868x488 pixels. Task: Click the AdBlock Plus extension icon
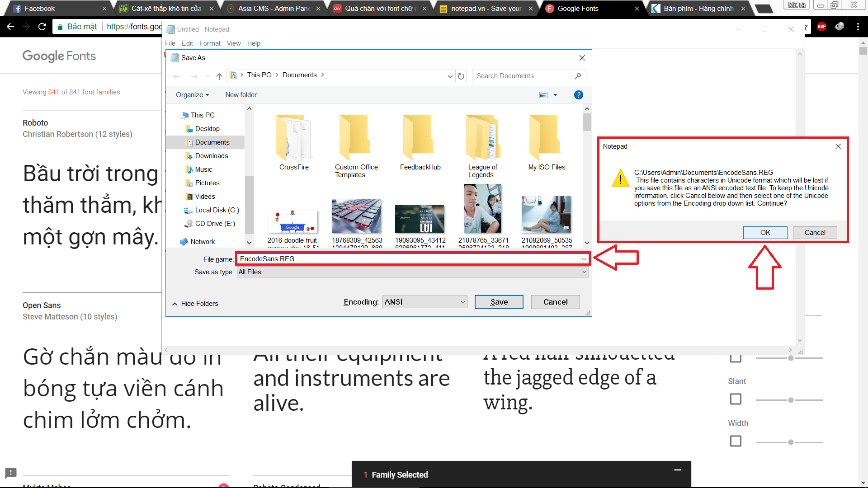(x=821, y=27)
